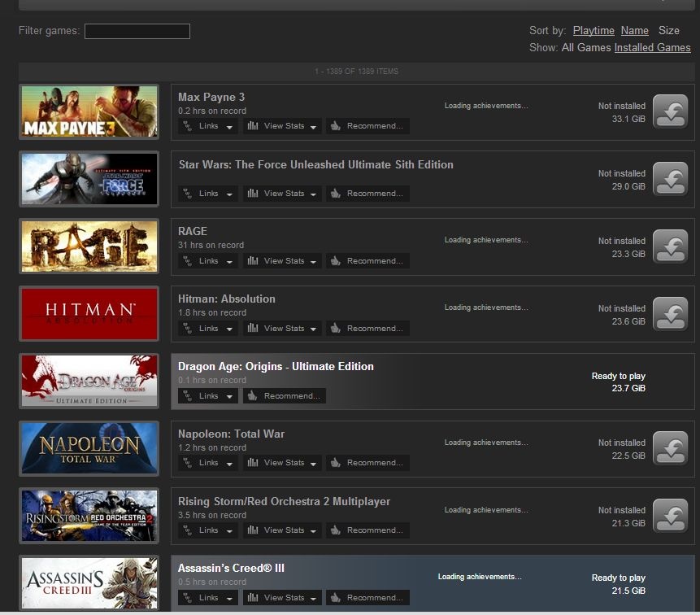The height and width of the screenshot is (615, 700).
Task: Recommend Star Wars: The Force Unleashed
Action: pyautogui.click(x=367, y=194)
